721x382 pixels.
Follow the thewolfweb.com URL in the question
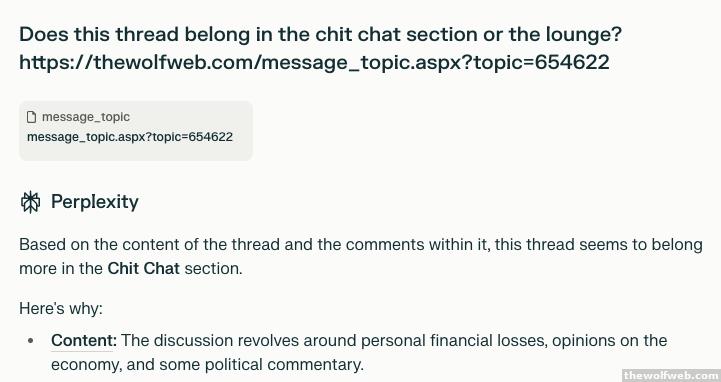(x=315, y=62)
